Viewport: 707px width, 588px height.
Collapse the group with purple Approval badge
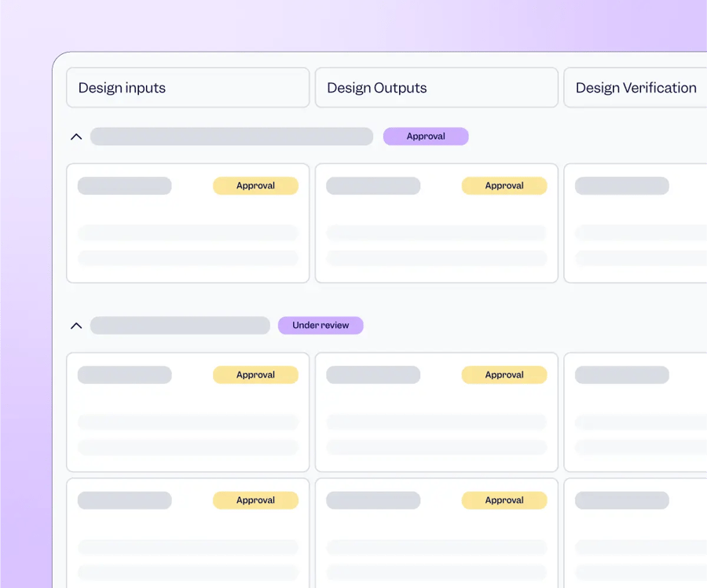(x=76, y=137)
